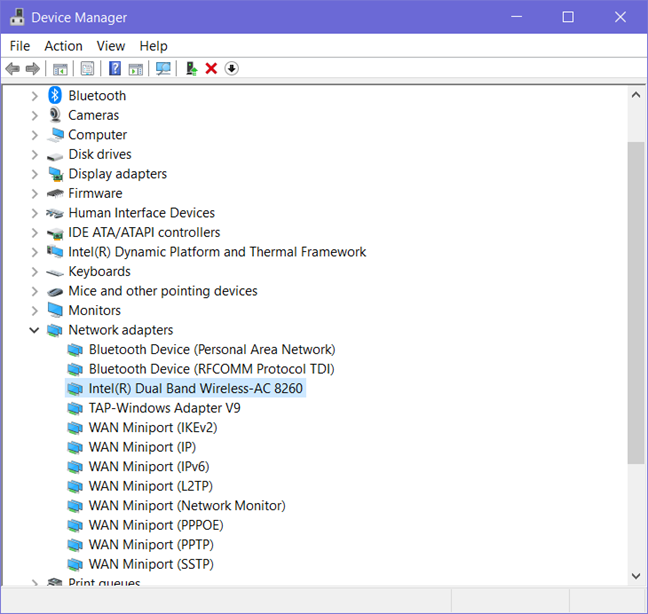Screen dimensions: 648x614
Task: Open the Action menu
Action: [x=63, y=46]
